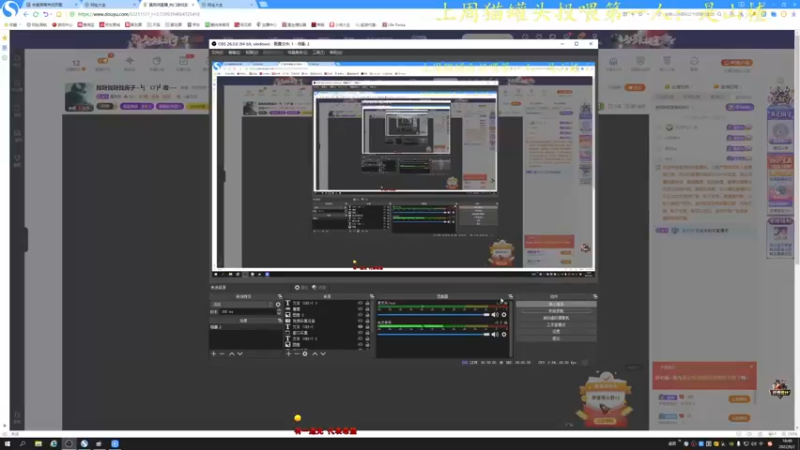Adjust the desktop audio volume slider
The image size is (800, 450).
pos(433,335)
